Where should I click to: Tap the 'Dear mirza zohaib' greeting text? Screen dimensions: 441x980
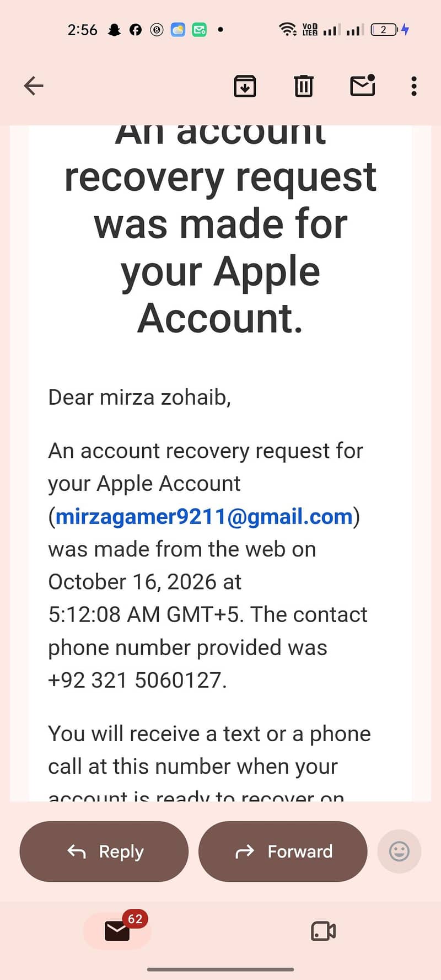click(x=139, y=398)
